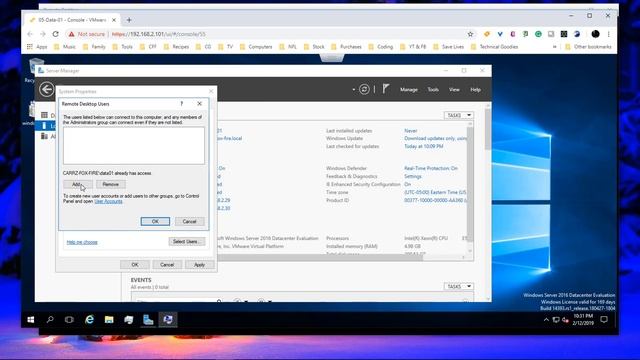Open the Music bookmarks folder
The height and width of the screenshot is (360, 640).
coord(65,47)
